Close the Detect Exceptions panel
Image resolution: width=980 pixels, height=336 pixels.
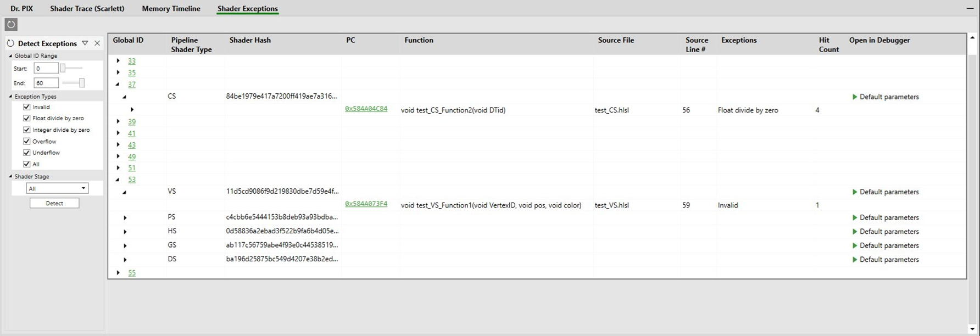pos(97,43)
